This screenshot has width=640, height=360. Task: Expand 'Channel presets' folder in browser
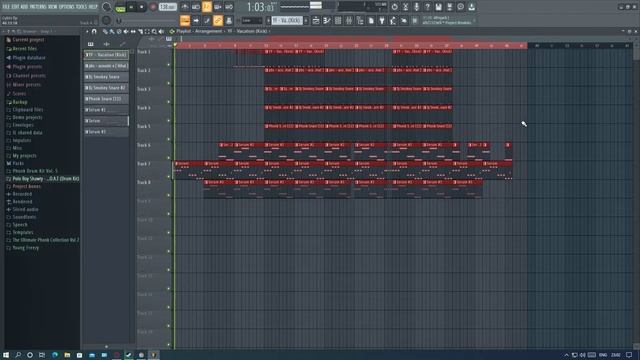tap(29, 76)
